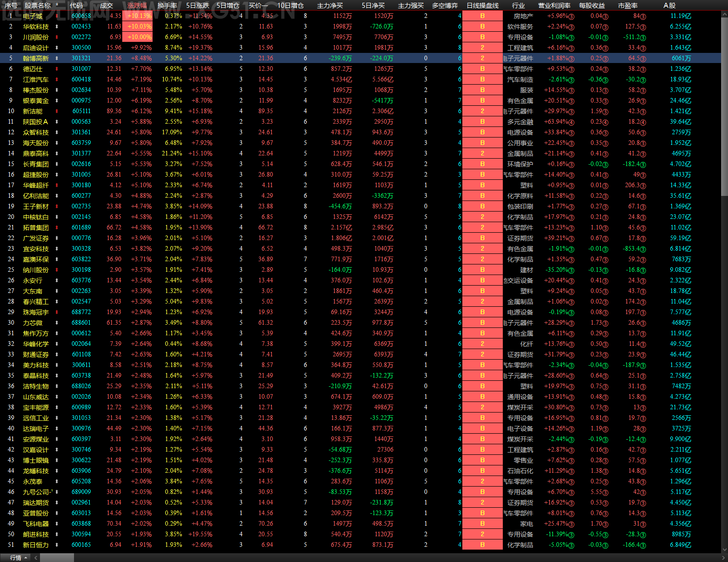Select stock name 棒杰股份

tap(36, 90)
